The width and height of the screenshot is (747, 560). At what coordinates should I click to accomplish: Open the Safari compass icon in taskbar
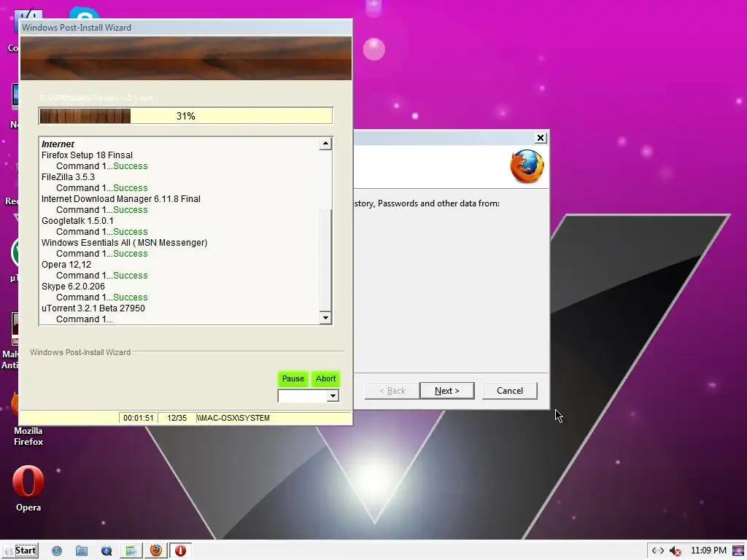pyautogui.click(x=57, y=551)
